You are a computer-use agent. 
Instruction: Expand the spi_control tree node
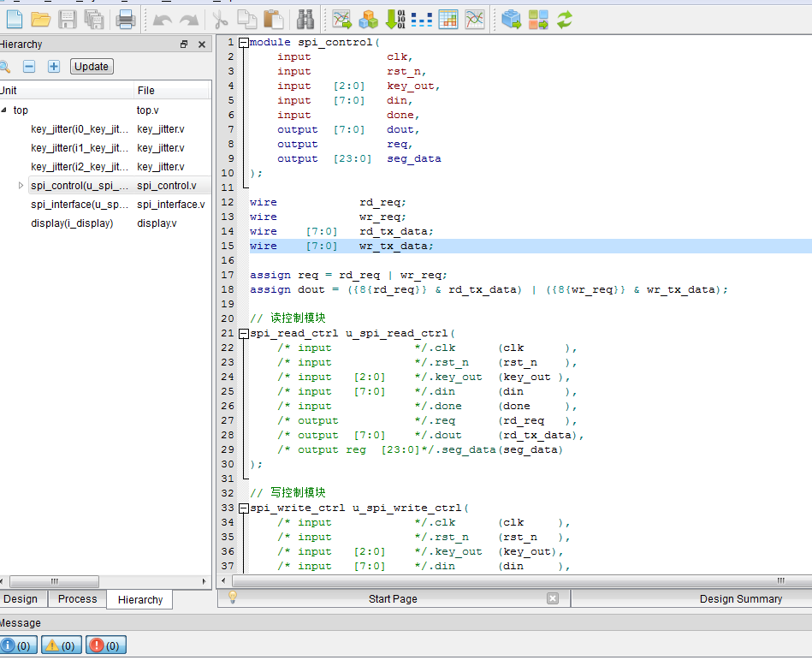tap(21, 186)
